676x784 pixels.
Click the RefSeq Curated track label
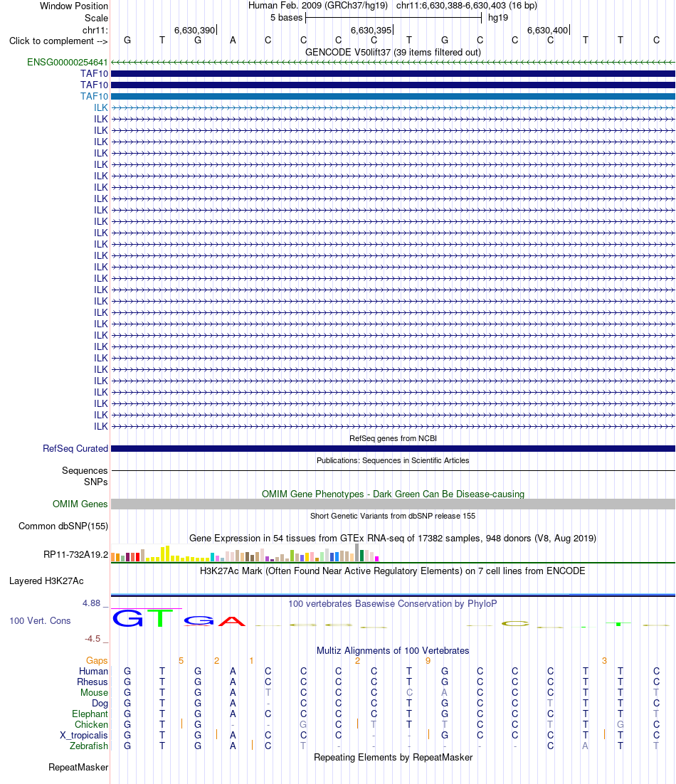pyautogui.click(x=75, y=448)
